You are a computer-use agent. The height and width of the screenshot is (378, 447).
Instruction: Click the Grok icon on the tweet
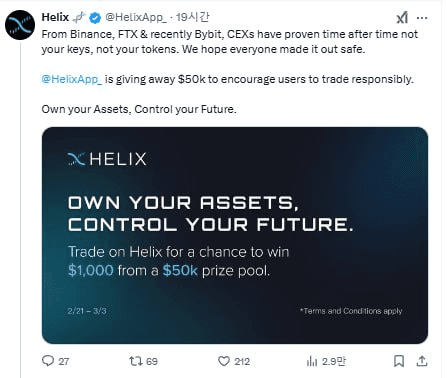pos(402,17)
